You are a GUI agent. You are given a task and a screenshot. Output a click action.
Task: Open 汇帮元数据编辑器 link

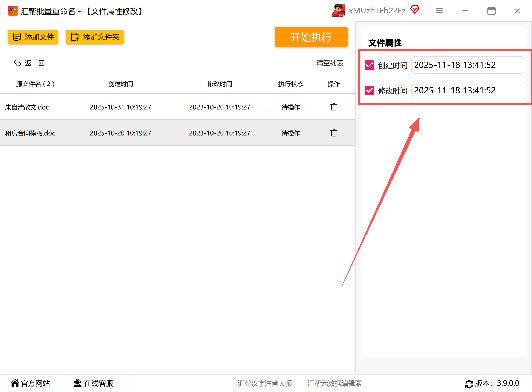334,383
